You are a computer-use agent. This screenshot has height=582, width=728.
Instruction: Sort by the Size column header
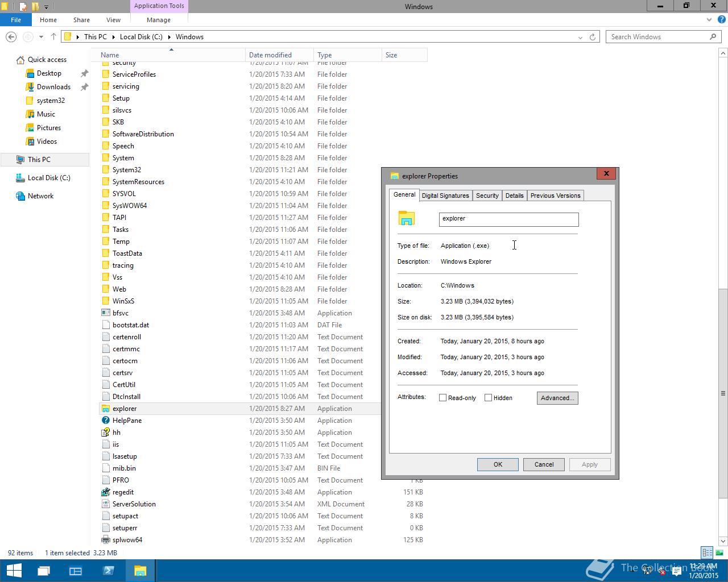[x=404, y=55]
